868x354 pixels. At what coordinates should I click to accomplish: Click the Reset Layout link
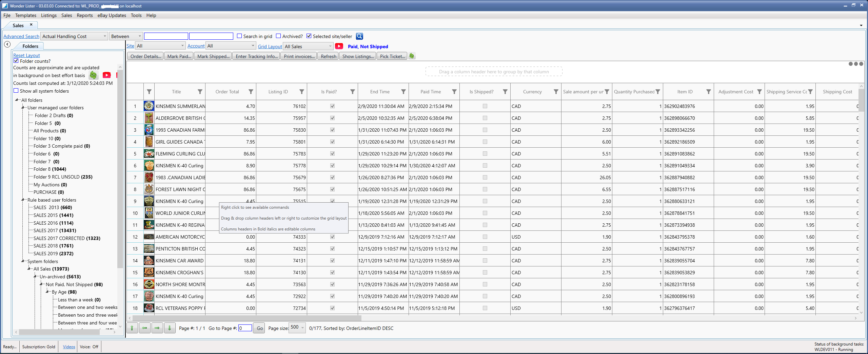coord(26,55)
